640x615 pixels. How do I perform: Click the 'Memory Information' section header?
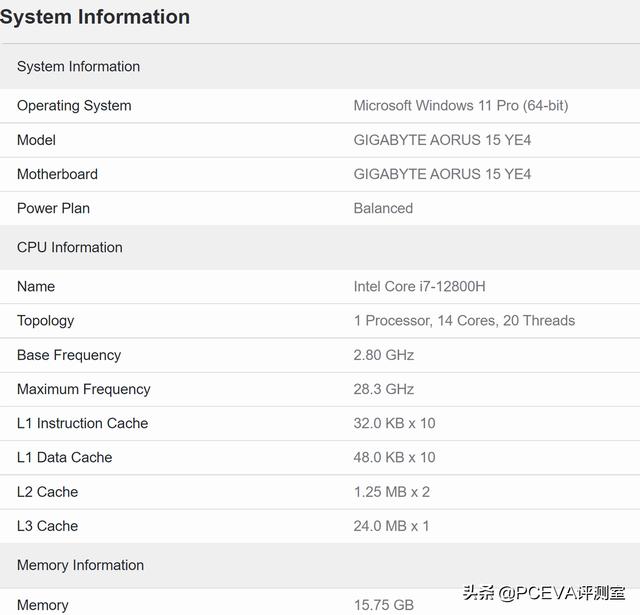320,565
